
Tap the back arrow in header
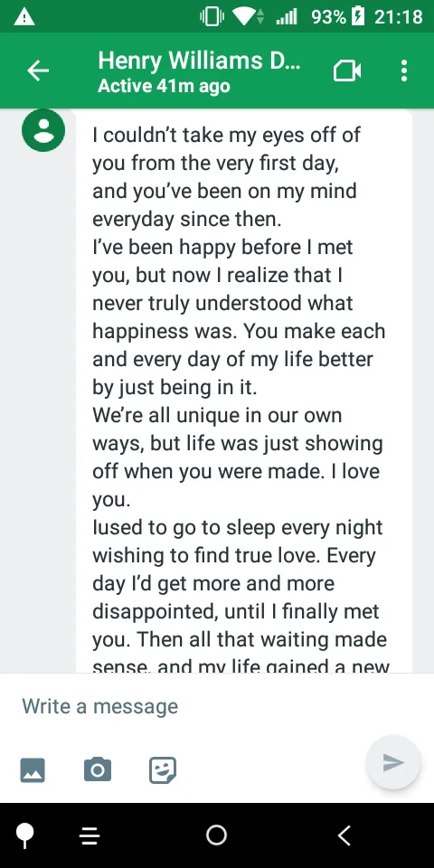pyautogui.click(x=38, y=71)
